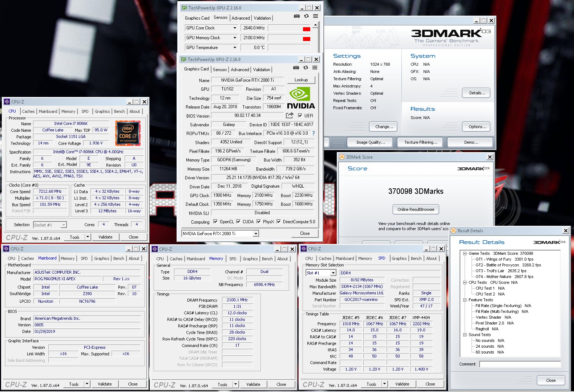This screenshot has height=392, width=574.
Task: Open hamburger menu in GPU-Z Sensors window
Action: (316, 16)
